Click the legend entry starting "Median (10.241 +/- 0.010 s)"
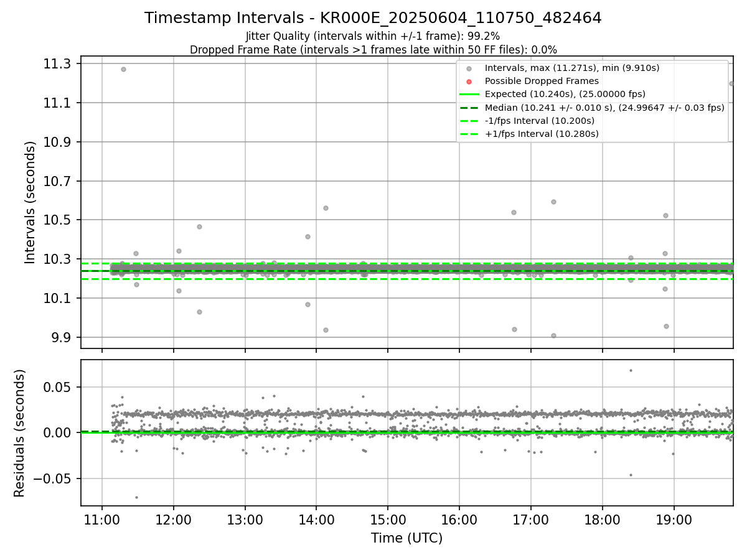This screenshot has width=747, height=560. (x=604, y=108)
